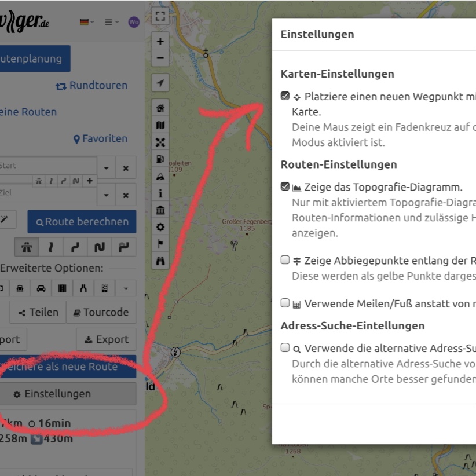Zoom in on the map
This screenshot has width=476, height=476.
coord(160,41)
